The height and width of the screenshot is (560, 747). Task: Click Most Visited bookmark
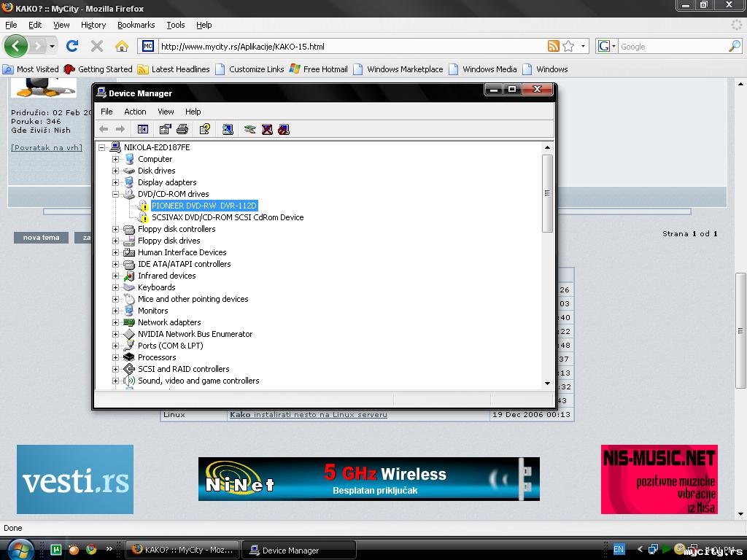[x=31, y=69]
